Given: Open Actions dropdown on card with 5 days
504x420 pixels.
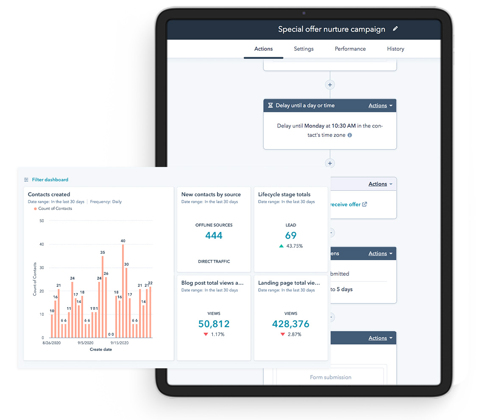Looking at the screenshot, I should (x=380, y=253).
